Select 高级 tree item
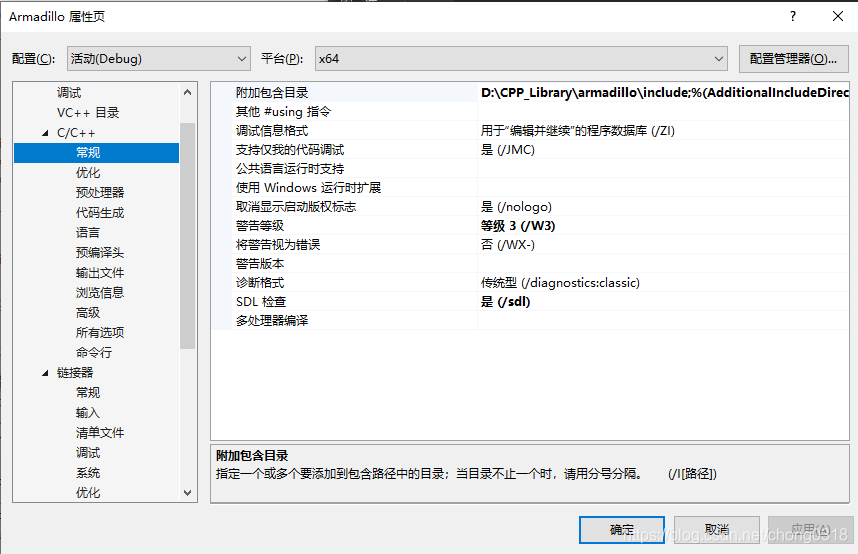 click(x=88, y=313)
